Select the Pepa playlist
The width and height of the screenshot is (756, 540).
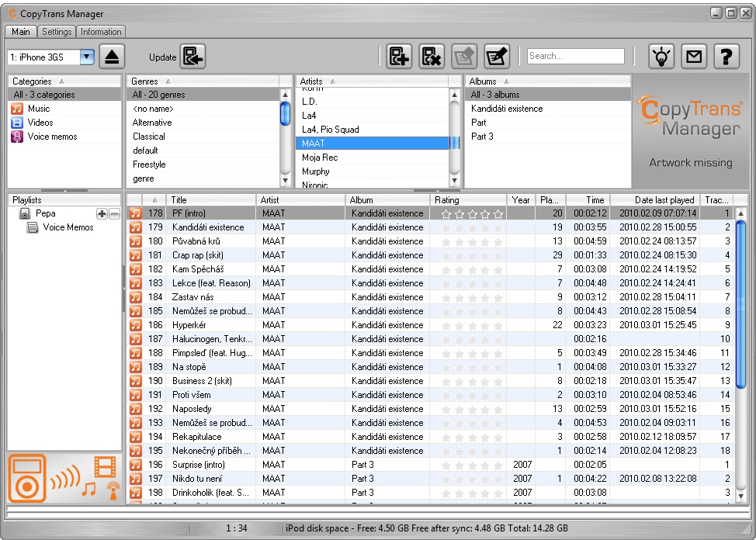click(45, 213)
